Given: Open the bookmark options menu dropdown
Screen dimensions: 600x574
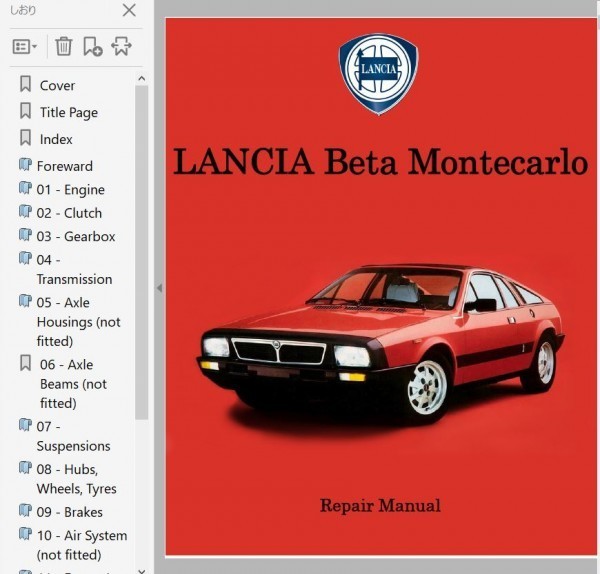Looking at the screenshot, I should click(24, 47).
